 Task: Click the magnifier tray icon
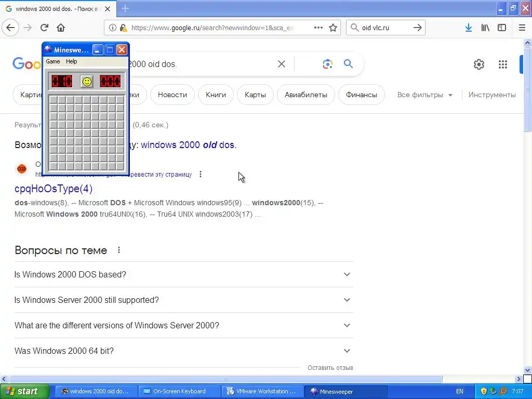[x=503, y=391]
